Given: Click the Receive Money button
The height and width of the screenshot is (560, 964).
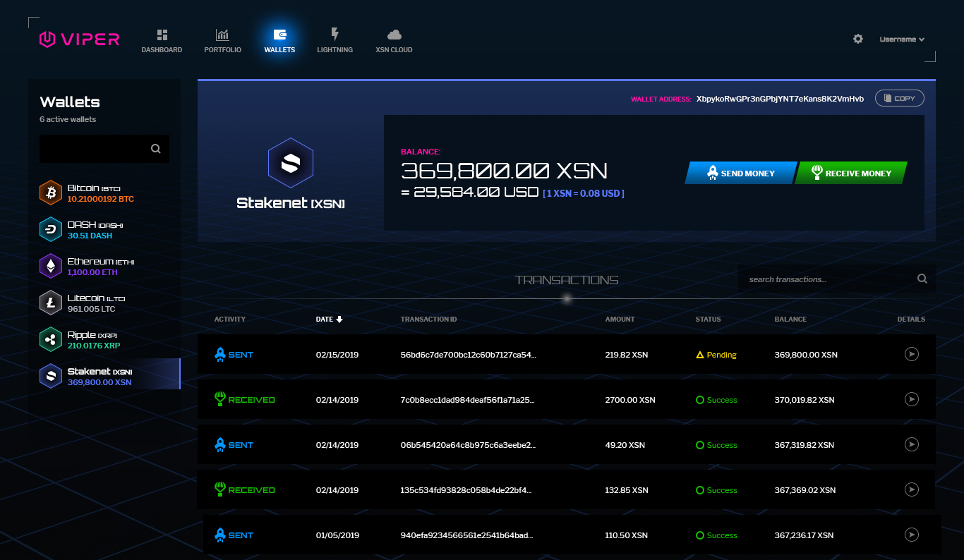Looking at the screenshot, I should coord(851,173).
